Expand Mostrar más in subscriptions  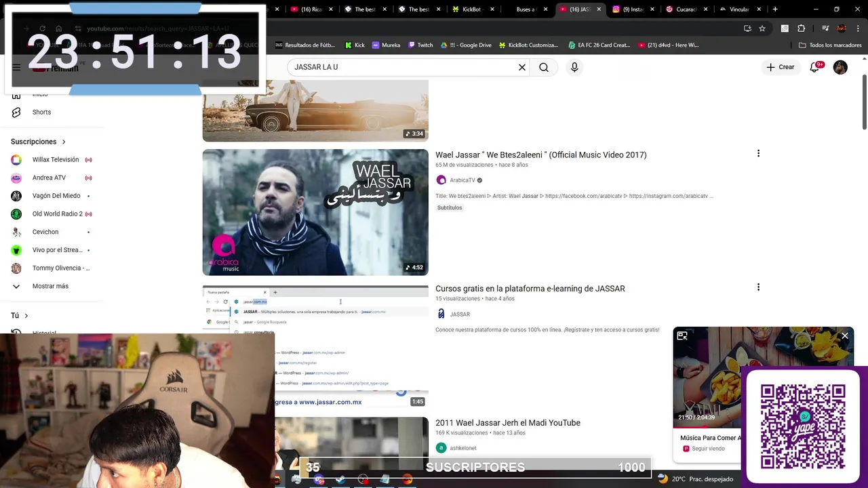41,286
